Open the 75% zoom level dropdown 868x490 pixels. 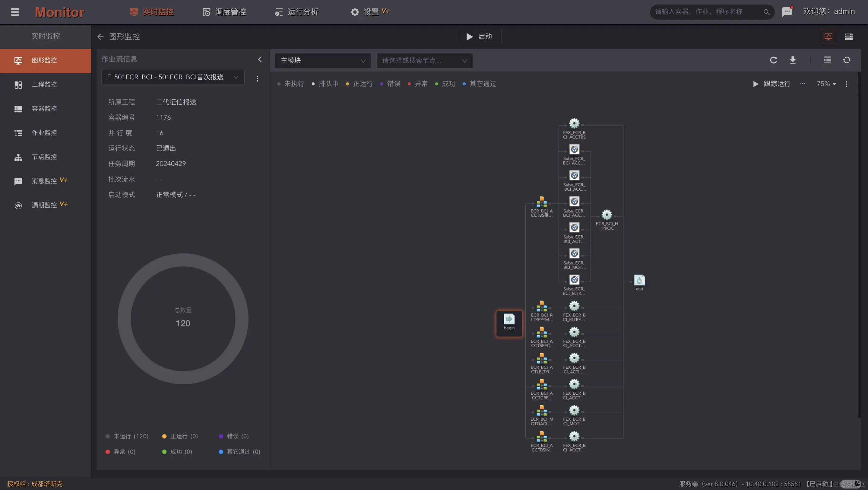coord(826,84)
